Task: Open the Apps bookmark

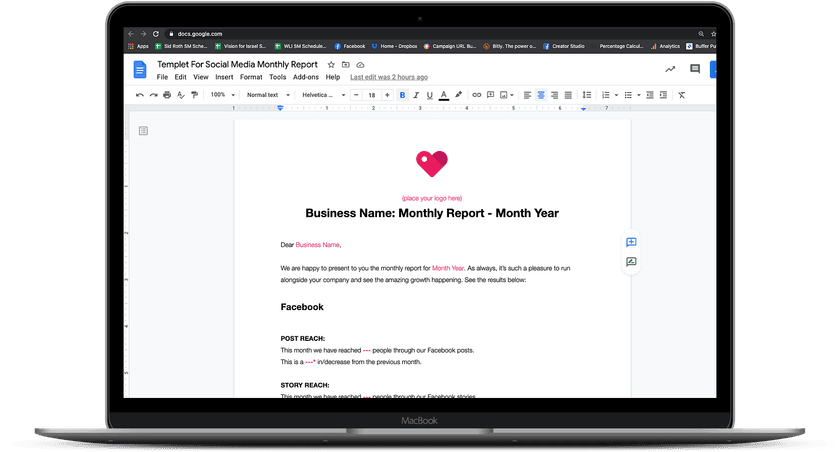Action: (x=138, y=46)
